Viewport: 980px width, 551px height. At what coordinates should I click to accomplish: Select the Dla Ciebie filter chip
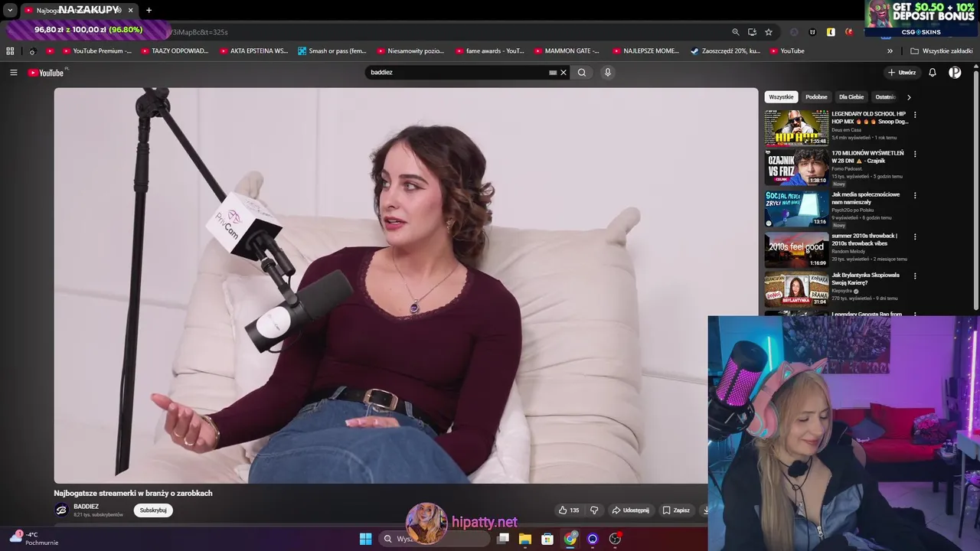[x=851, y=97]
